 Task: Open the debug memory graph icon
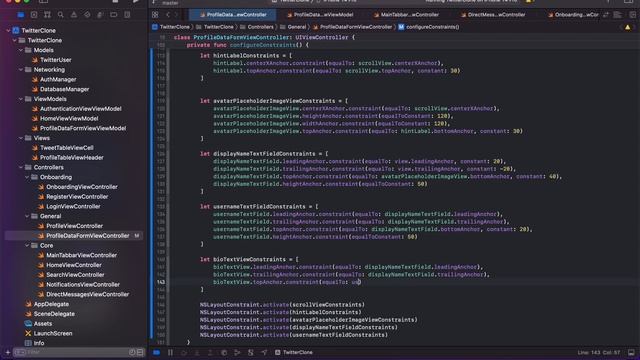click(237, 352)
